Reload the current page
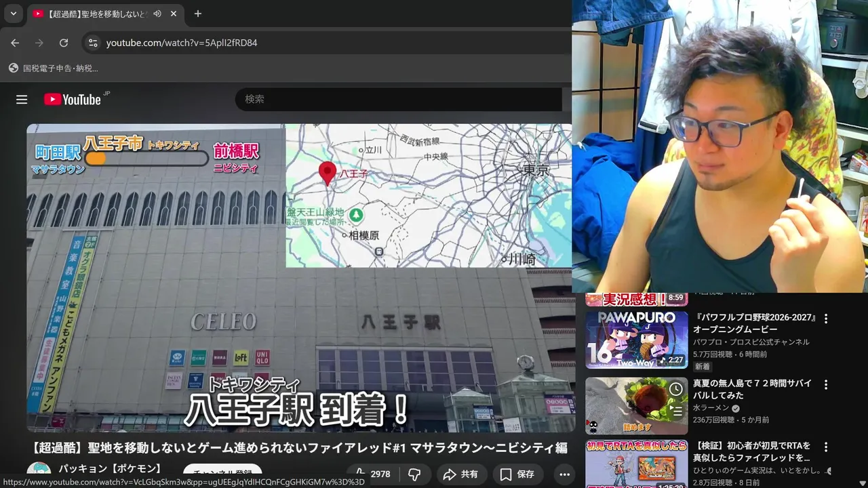 (x=64, y=43)
